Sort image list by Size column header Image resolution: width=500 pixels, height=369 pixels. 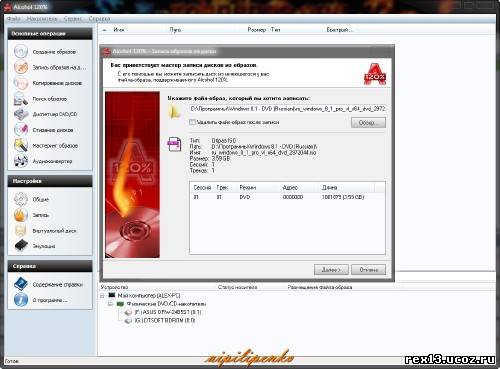257,30
